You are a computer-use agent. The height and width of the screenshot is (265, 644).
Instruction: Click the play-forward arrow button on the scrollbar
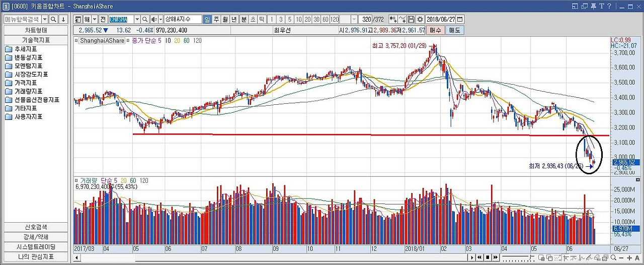[x=472, y=257]
